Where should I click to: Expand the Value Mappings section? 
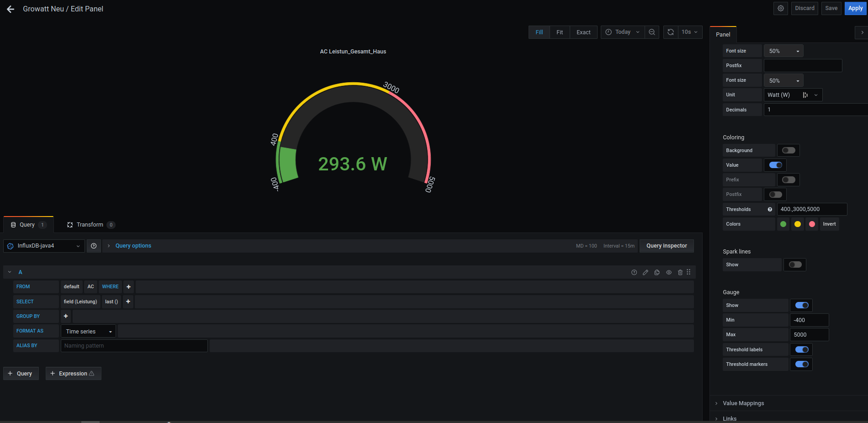(743, 403)
